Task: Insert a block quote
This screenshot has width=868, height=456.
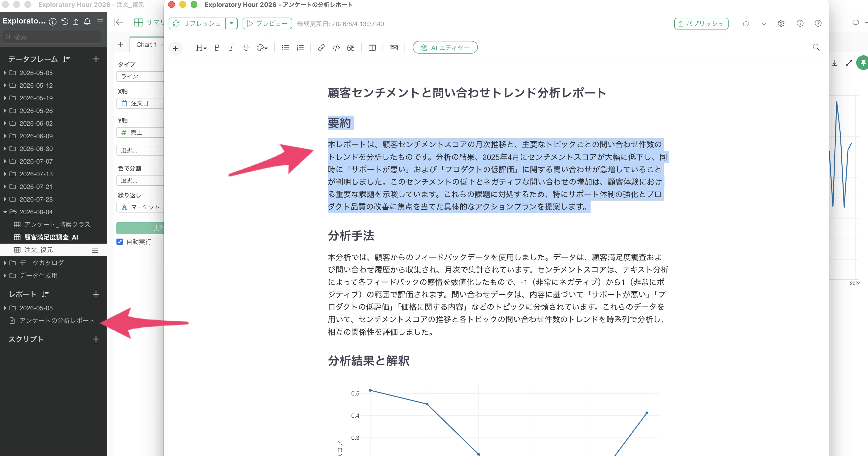Action: coord(351,48)
